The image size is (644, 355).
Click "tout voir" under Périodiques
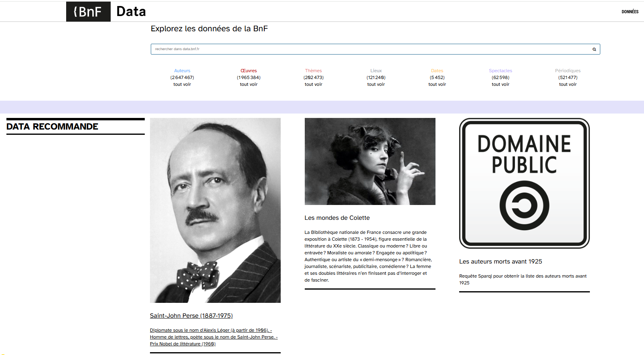(567, 84)
